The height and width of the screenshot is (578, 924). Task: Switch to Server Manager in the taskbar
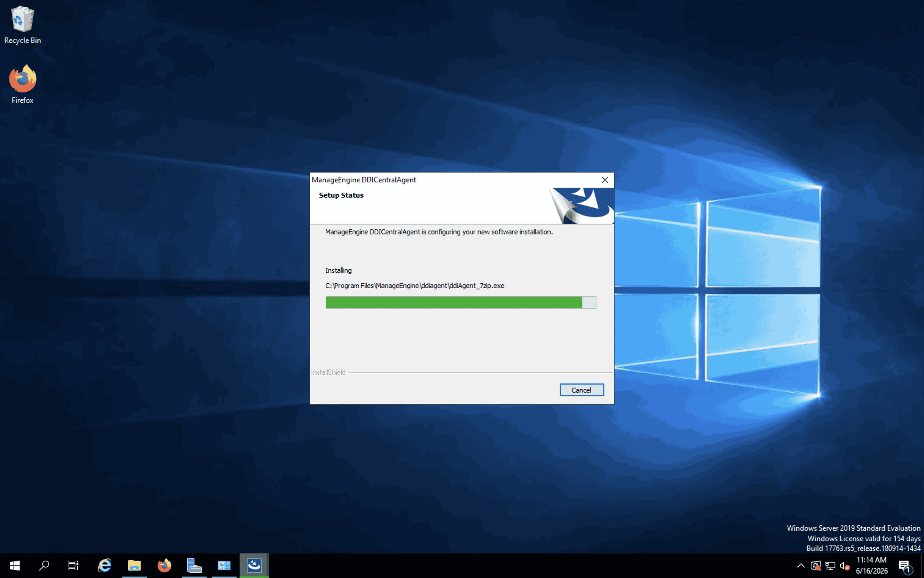pyautogui.click(x=194, y=565)
